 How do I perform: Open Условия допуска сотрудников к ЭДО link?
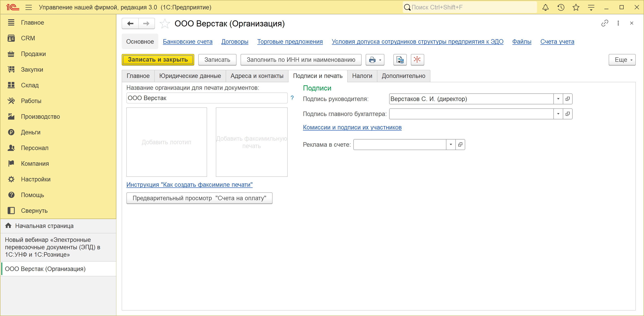tap(418, 42)
